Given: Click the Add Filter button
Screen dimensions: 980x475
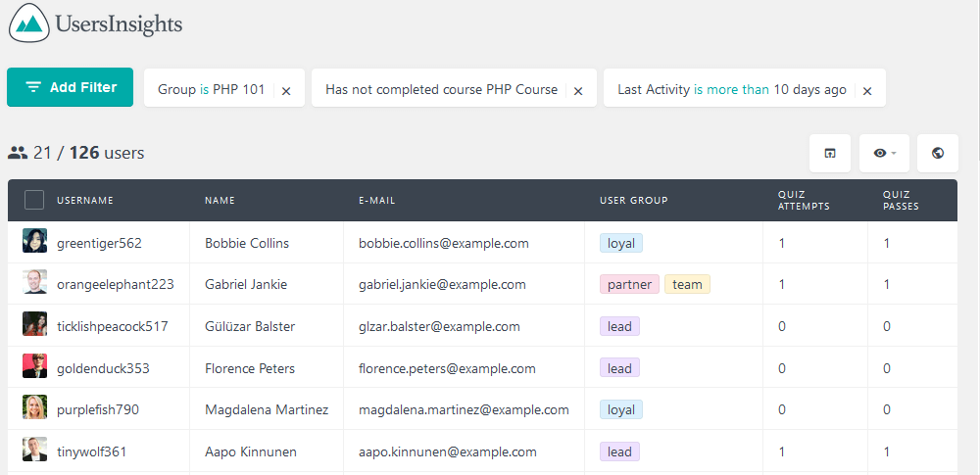Looking at the screenshot, I should coord(70,87).
